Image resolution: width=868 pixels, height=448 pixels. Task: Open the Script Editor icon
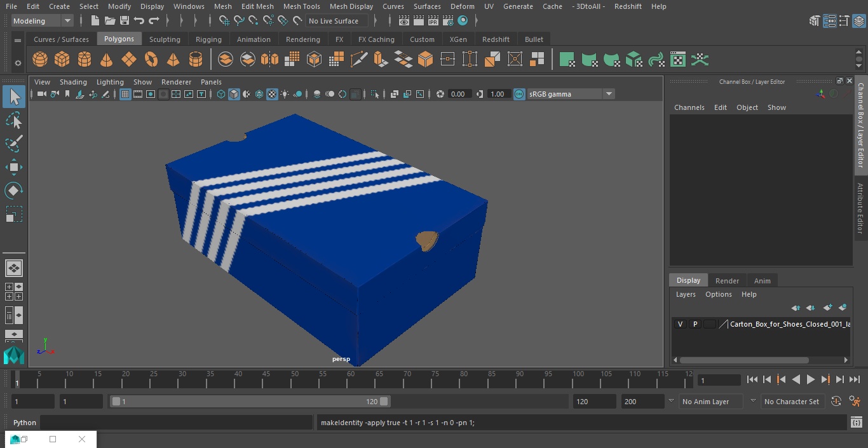pyautogui.click(x=856, y=422)
